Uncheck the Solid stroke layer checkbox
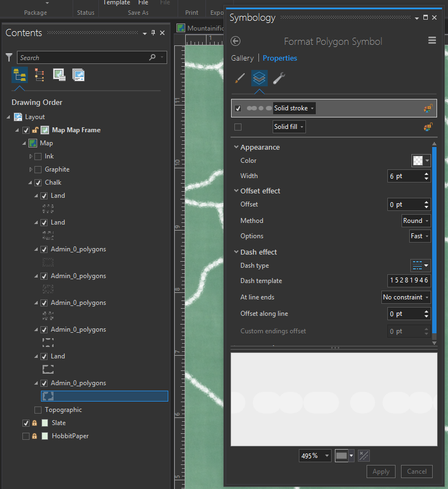Screen dimensions: 448x489 tap(238, 108)
